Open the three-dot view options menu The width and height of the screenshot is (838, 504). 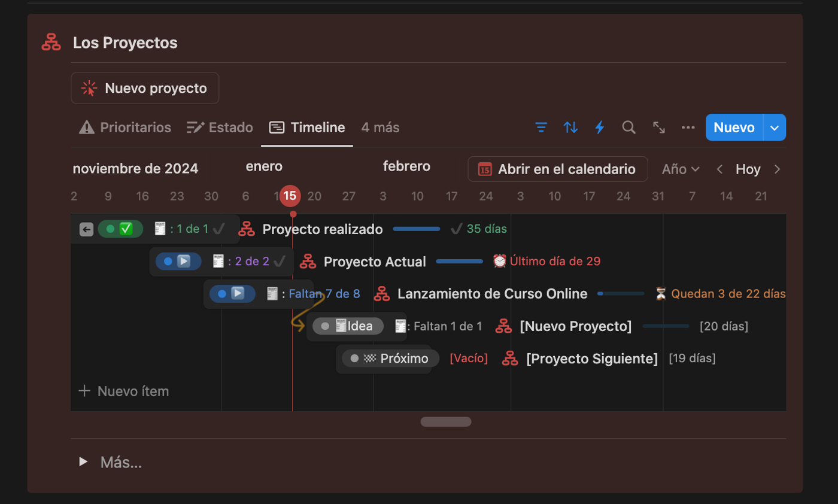[688, 127]
